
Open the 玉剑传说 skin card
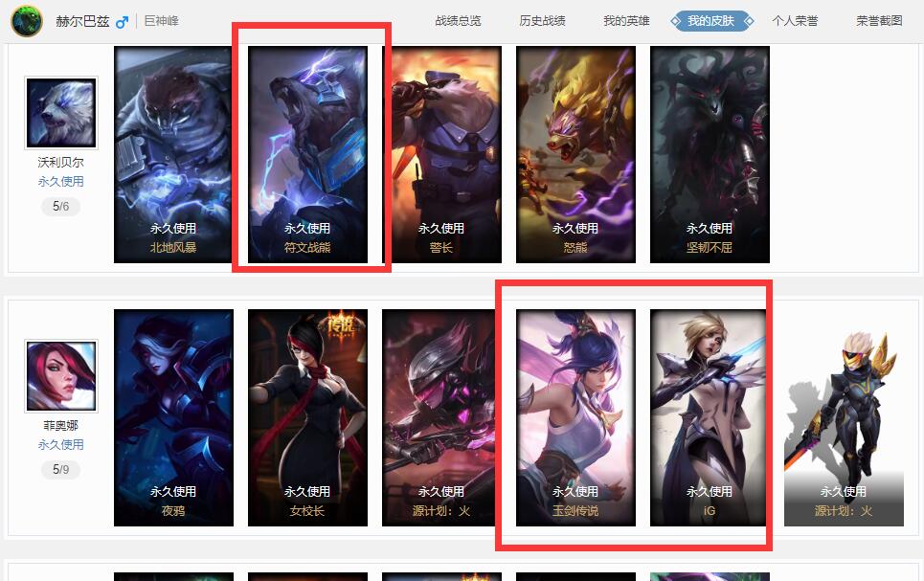click(575, 417)
